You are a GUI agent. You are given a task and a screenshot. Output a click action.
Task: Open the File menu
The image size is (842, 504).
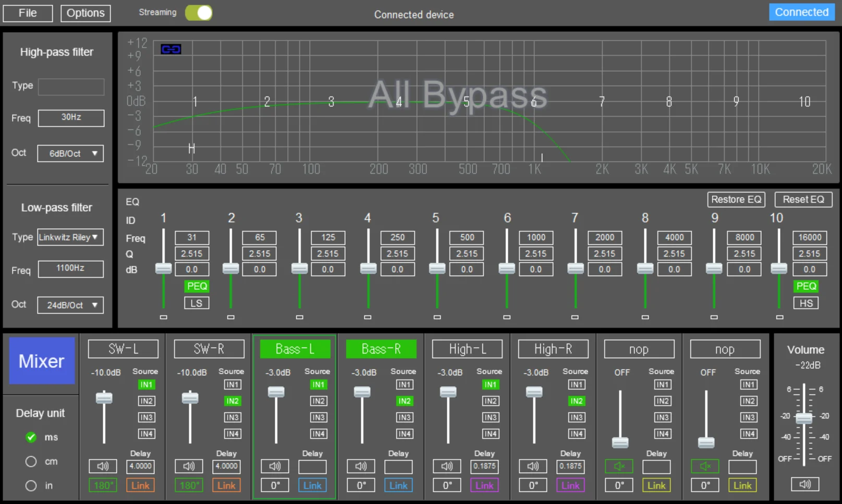click(x=28, y=13)
